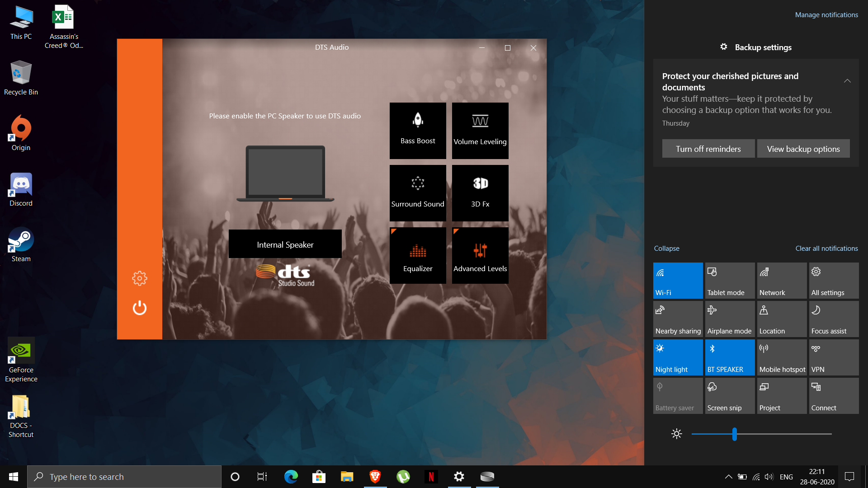Image resolution: width=868 pixels, height=488 pixels.
Task: Focus the taskbar search box
Action: [x=124, y=477]
